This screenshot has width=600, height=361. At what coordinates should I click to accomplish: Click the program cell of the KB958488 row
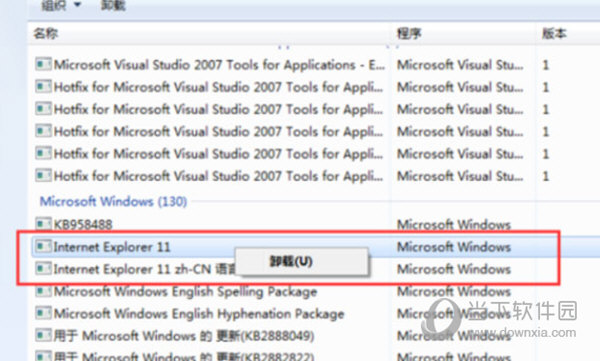pyautogui.click(x=454, y=224)
